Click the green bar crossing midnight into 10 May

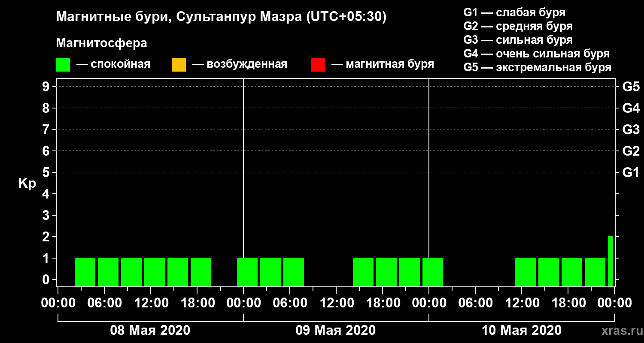click(433, 272)
